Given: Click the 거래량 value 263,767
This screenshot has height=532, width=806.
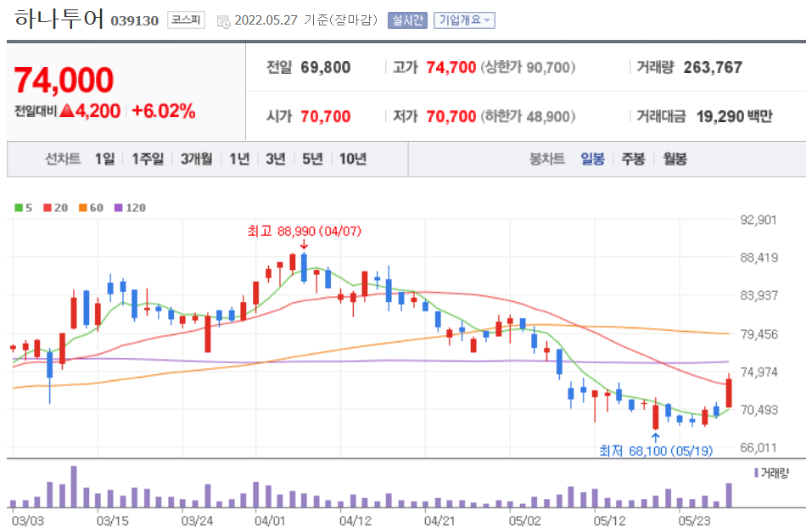Looking at the screenshot, I should [x=713, y=67].
